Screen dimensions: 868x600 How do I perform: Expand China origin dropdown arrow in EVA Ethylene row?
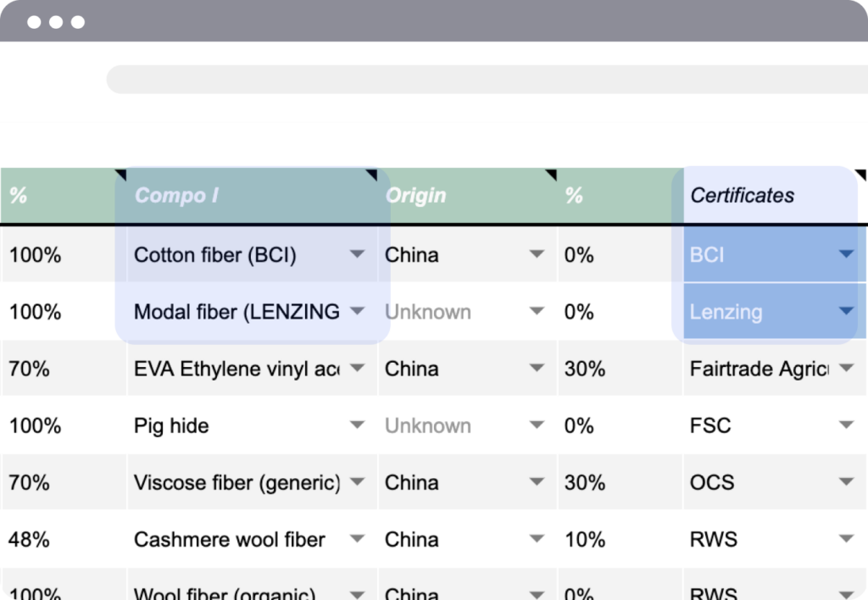point(537,368)
